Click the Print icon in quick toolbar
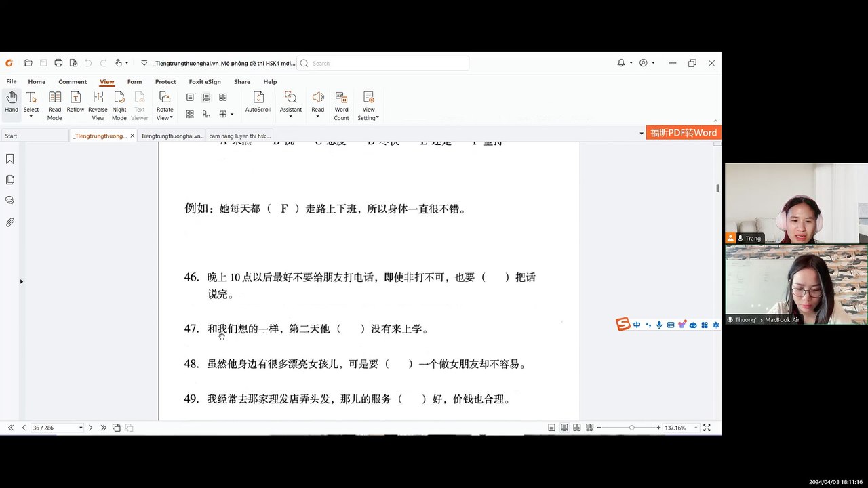The width and height of the screenshot is (868, 488). [x=58, y=63]
